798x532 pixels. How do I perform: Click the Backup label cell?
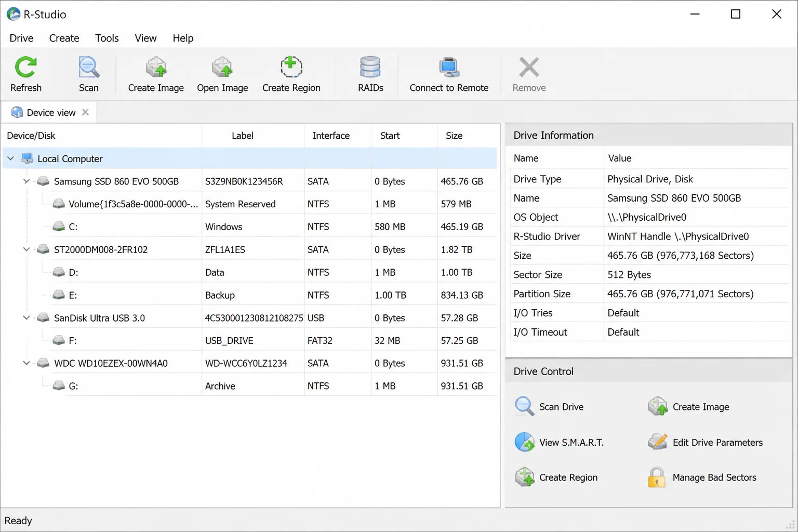pos(220,295)
